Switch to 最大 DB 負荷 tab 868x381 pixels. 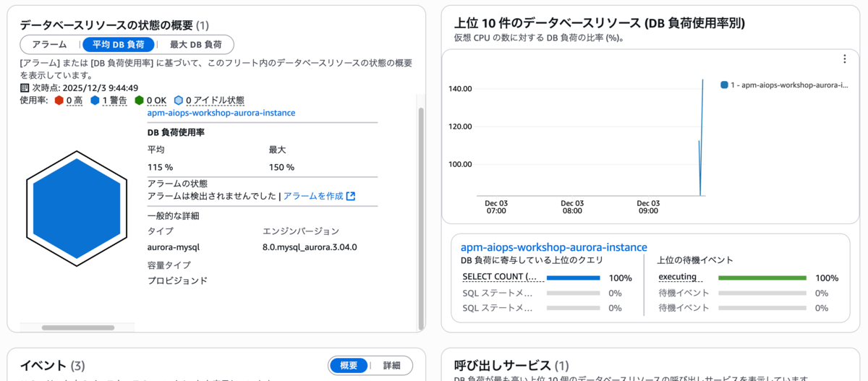[195, 44]
